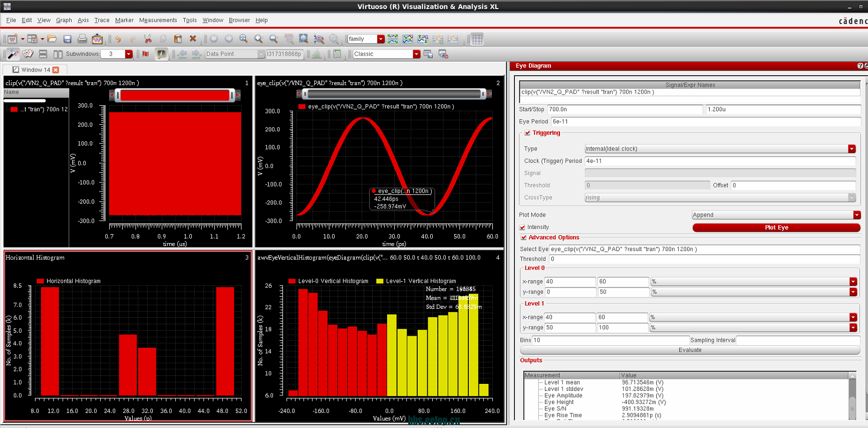Open the Subwindows count dropdown
This screenshot has width=868, height=428.
point(129,54)
